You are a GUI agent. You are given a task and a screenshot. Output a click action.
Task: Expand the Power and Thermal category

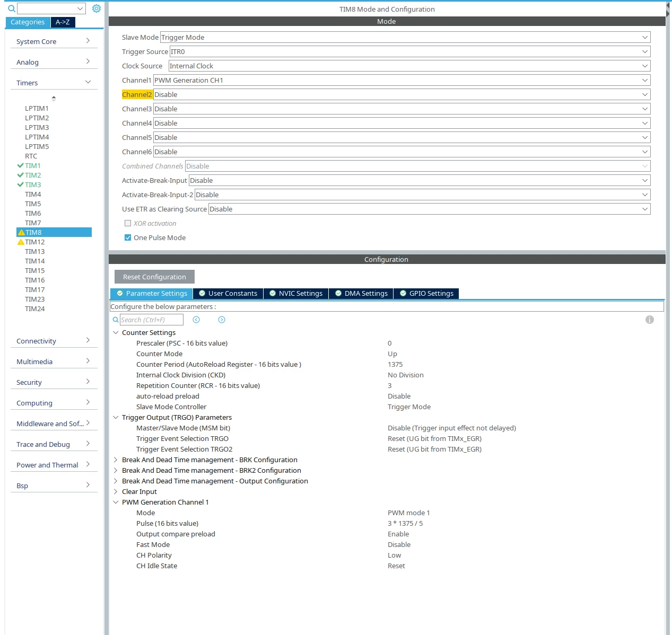54,465
